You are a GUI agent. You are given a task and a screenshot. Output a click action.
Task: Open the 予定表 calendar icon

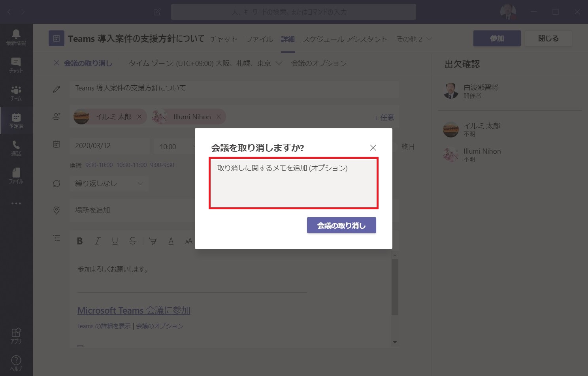[16, 120]
